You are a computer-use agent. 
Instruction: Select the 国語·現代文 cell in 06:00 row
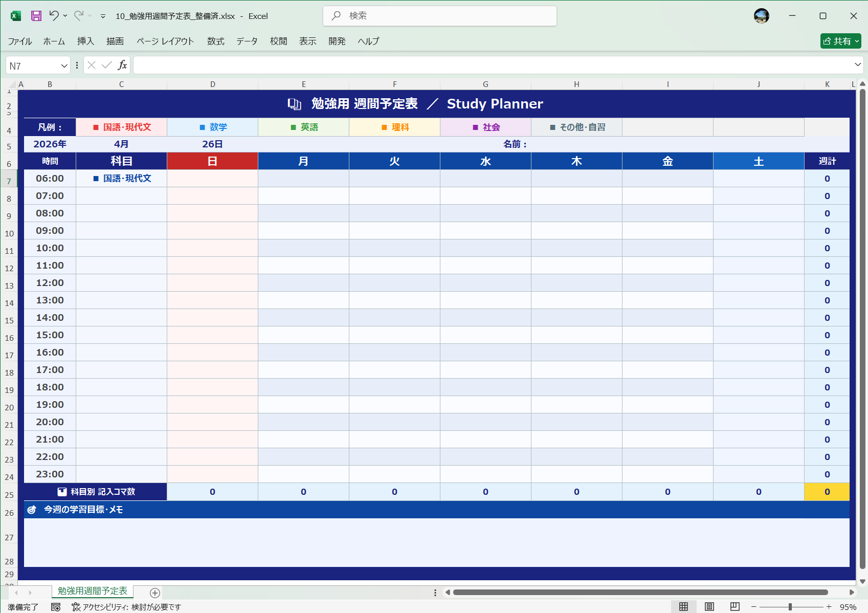pos(122,179)
